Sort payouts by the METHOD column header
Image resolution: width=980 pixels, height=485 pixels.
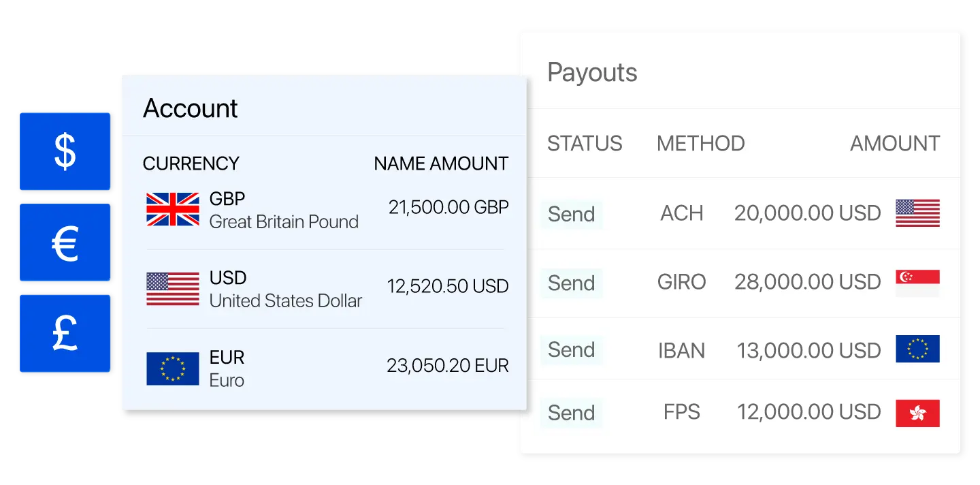point(700,144)
